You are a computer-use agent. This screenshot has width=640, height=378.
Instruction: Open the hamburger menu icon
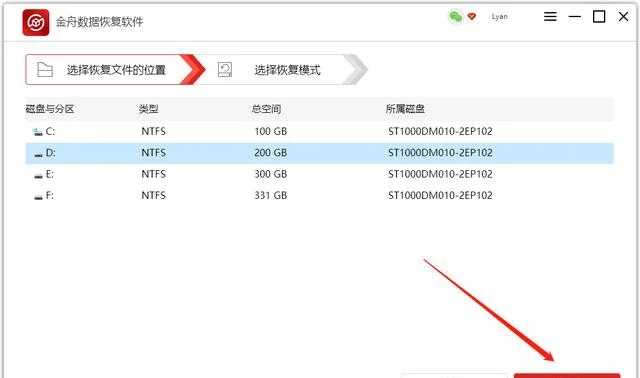pyautogui.click(x=550, y=17)
